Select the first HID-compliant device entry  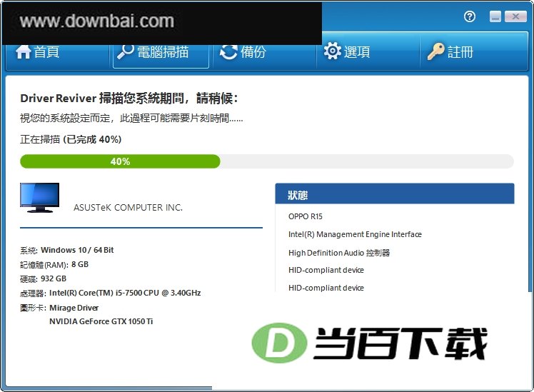pyautogui.click(x=326, y=270)
